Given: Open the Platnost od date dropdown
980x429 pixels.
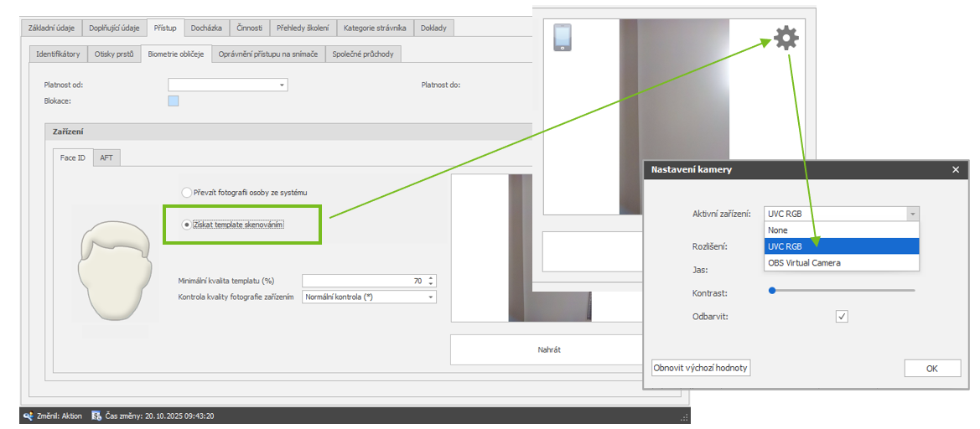Looking at the screenshot, I should click(x=282, y=85).
